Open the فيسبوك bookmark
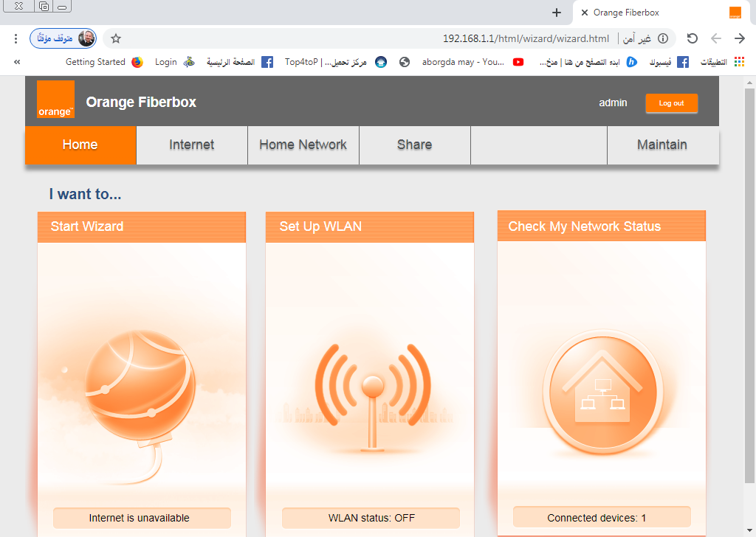 coord(669,62)
